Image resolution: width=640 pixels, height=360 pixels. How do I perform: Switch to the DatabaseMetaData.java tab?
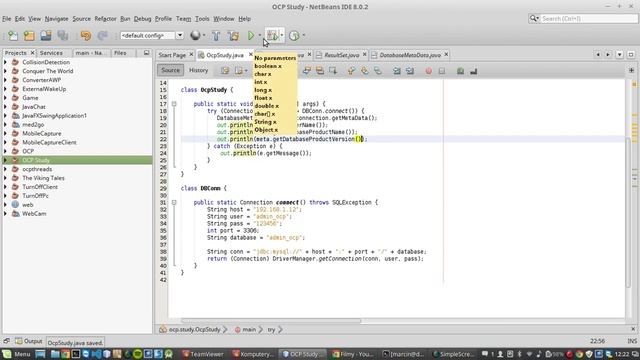tap(410, 55)
